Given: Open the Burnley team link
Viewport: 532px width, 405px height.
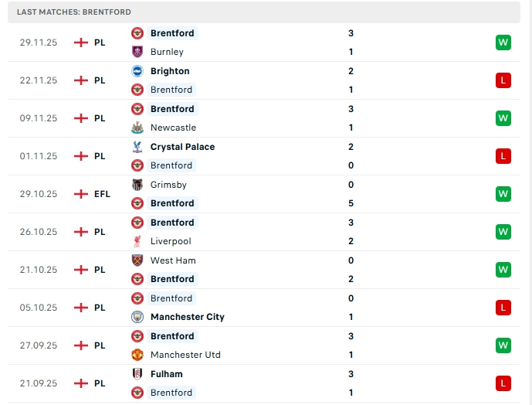Looking at the screenshot, I should coord(167,52).
